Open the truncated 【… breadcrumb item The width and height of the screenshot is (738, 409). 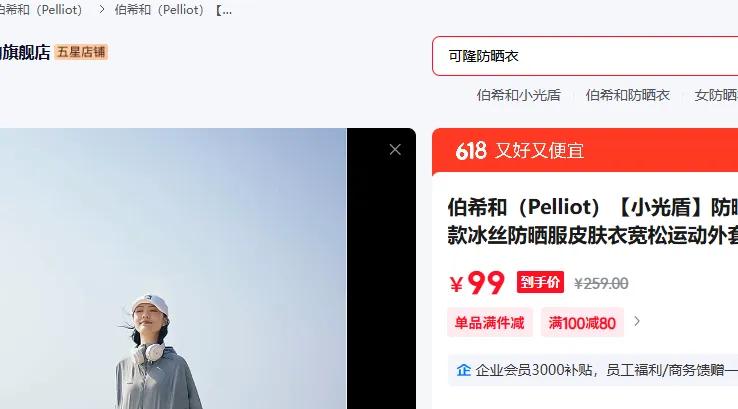pos(224,9)
